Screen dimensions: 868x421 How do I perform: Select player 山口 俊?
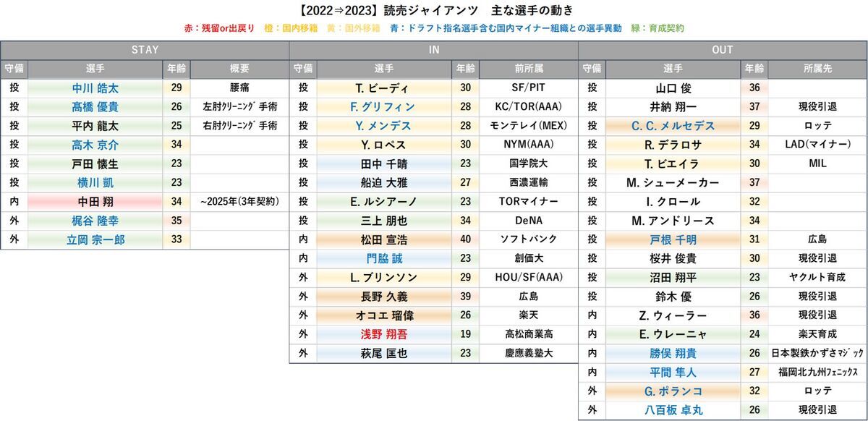tap(673, 88)
